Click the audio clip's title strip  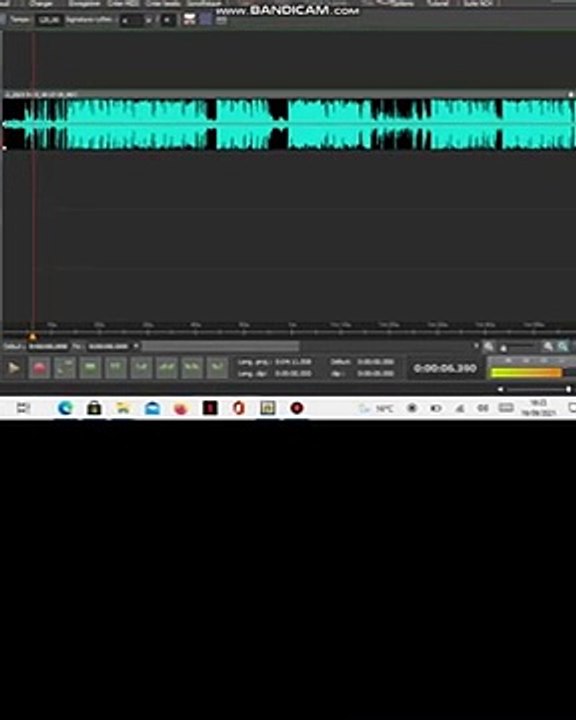tap(289, 94)
